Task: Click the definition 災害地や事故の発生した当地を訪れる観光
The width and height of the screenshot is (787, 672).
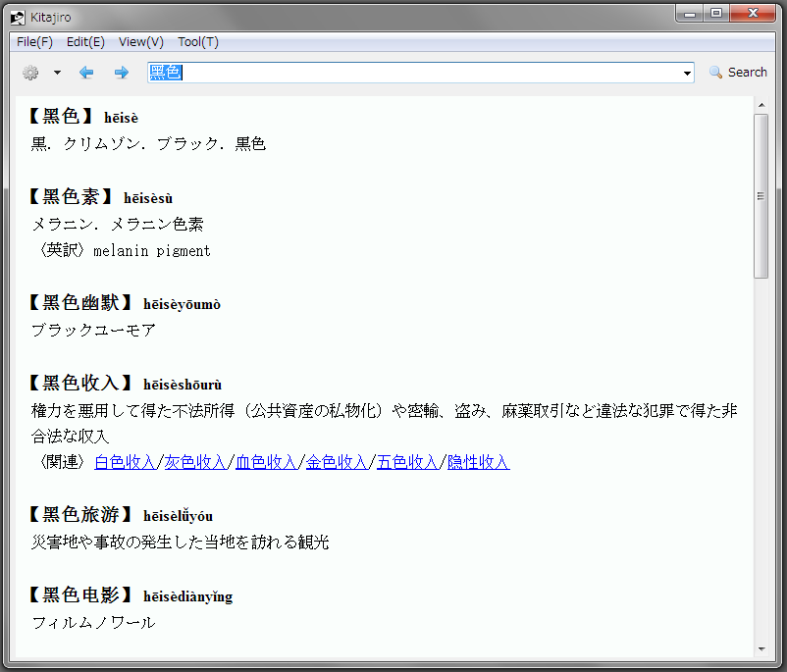Action: pos(181,543)
